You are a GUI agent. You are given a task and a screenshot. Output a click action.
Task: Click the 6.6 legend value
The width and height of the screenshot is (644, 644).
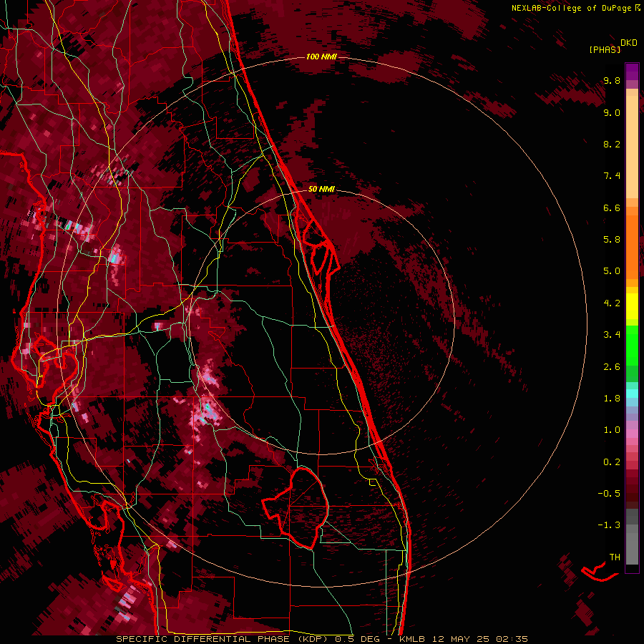(x=612, y=208)
